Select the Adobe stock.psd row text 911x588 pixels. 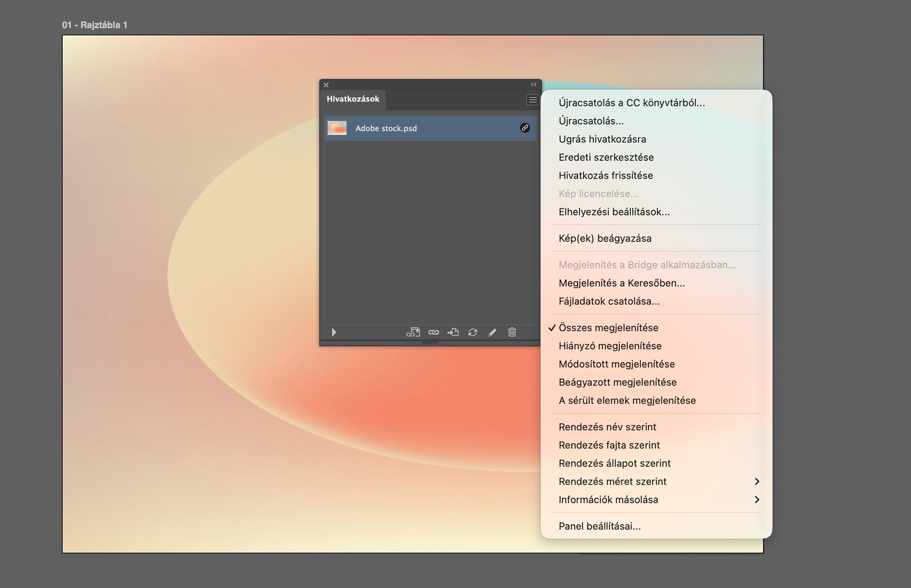(x=386, y=128)
